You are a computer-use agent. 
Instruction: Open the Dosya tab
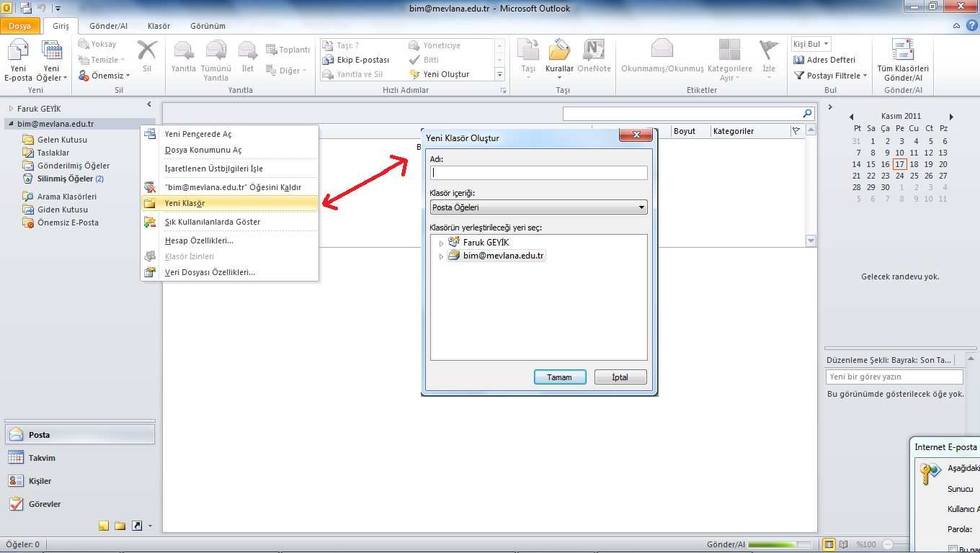coord(20,26)
